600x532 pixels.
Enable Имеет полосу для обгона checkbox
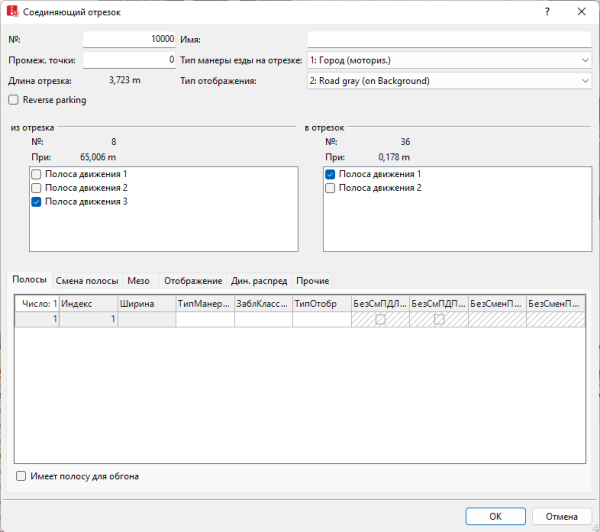(x=22, y=477)
